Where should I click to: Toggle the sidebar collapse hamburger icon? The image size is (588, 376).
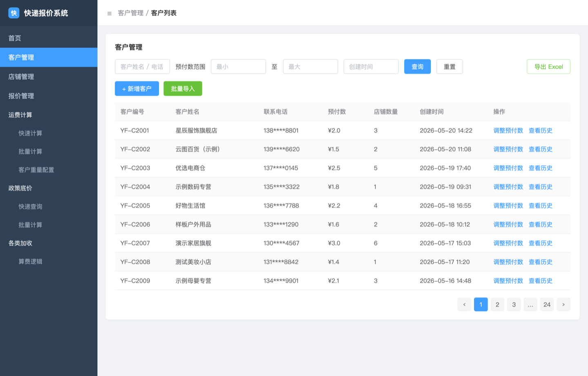click(x=109, y=13)
